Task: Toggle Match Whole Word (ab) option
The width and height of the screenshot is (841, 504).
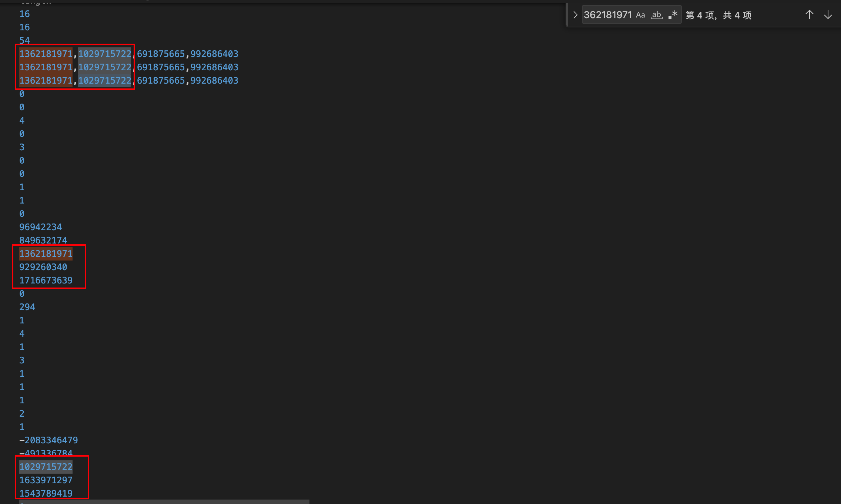Action: coord(657,15)
